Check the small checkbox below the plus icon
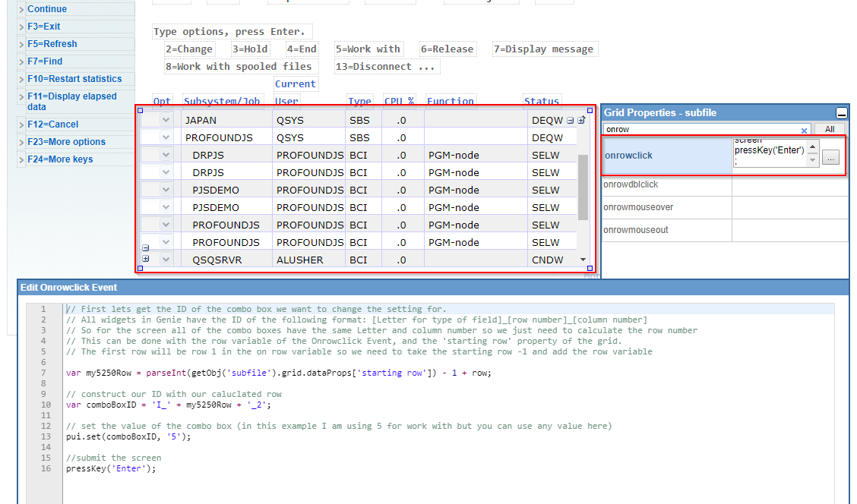 (140, 268)
